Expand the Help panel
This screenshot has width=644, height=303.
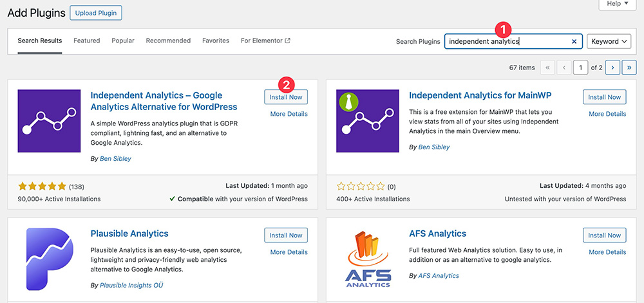click(x=619, y=4)
